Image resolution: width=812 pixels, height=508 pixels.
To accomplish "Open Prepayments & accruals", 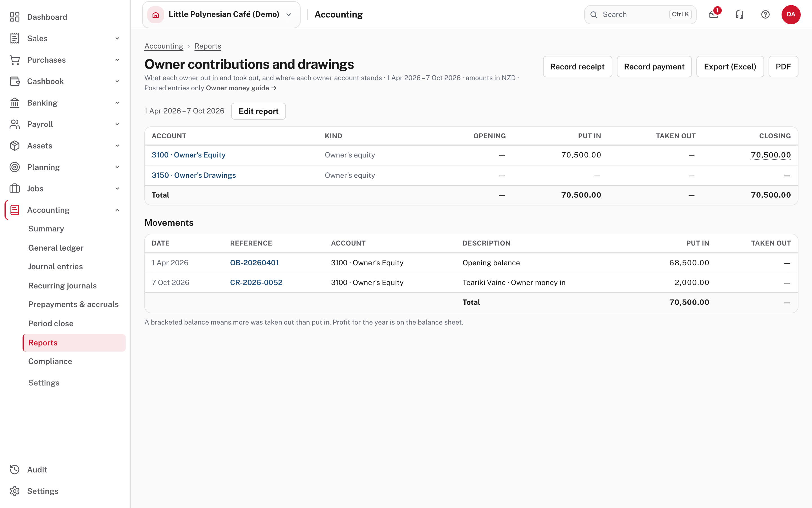I will pos(74,305).
